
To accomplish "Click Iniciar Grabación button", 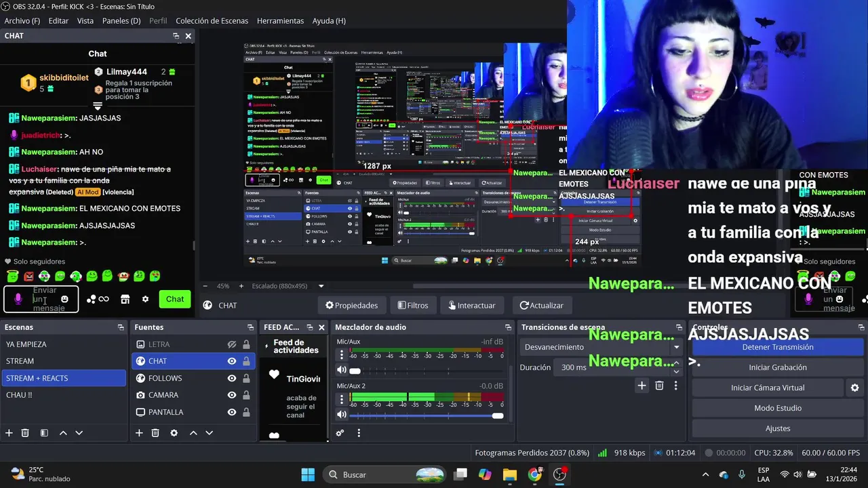I will coord(778,367).
